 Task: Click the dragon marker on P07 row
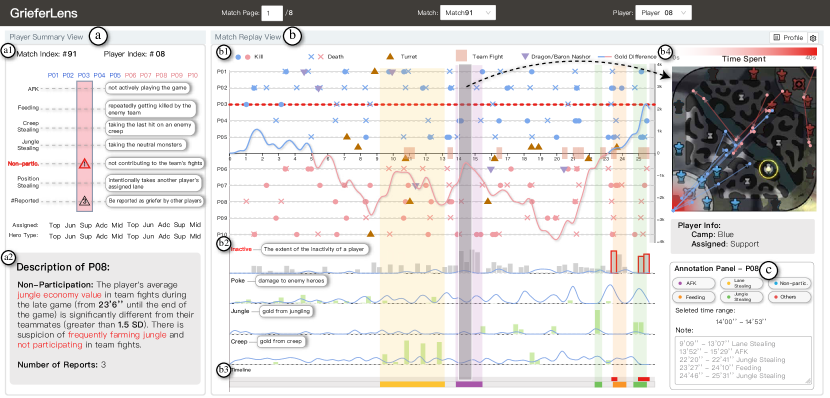(416, 186)
